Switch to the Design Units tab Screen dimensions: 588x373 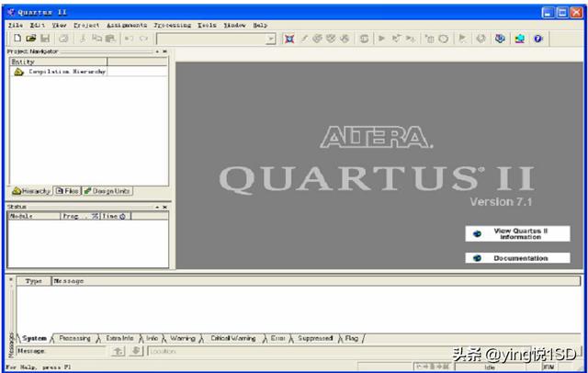coord(107,191)
